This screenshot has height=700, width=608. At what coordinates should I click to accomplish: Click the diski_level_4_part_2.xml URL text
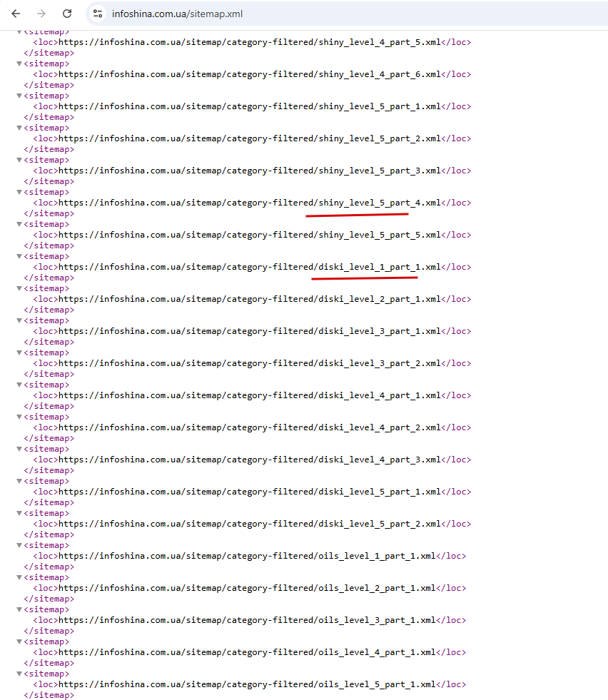(250, 428)
